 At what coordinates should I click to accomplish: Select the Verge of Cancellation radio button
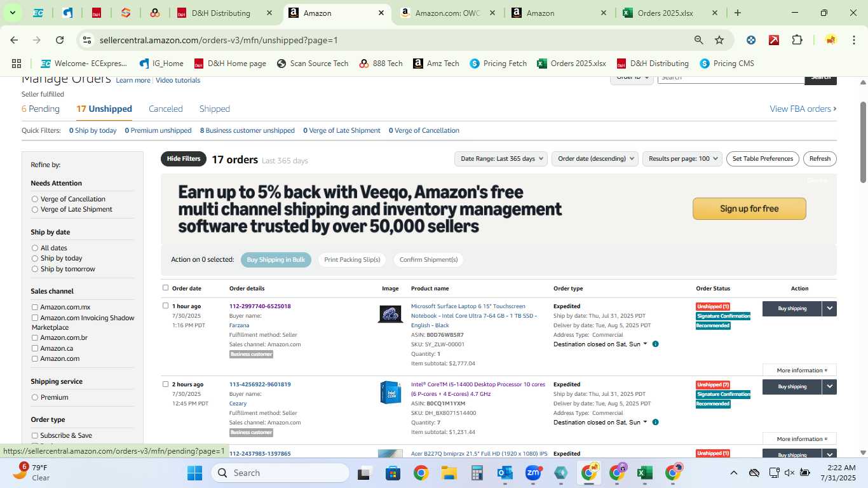pyautogui.click(x=35, y=199)
